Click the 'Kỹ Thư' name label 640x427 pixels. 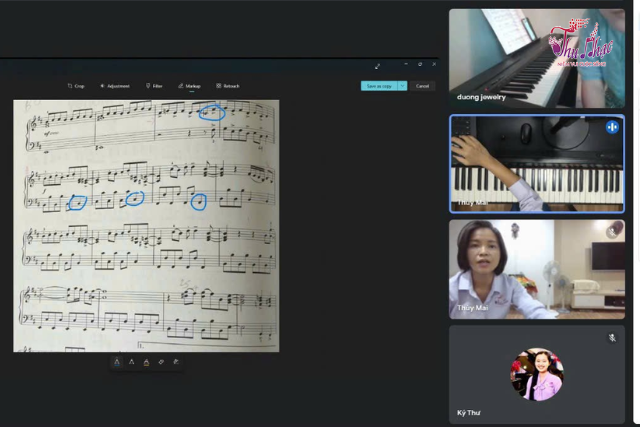coord(469,413)
